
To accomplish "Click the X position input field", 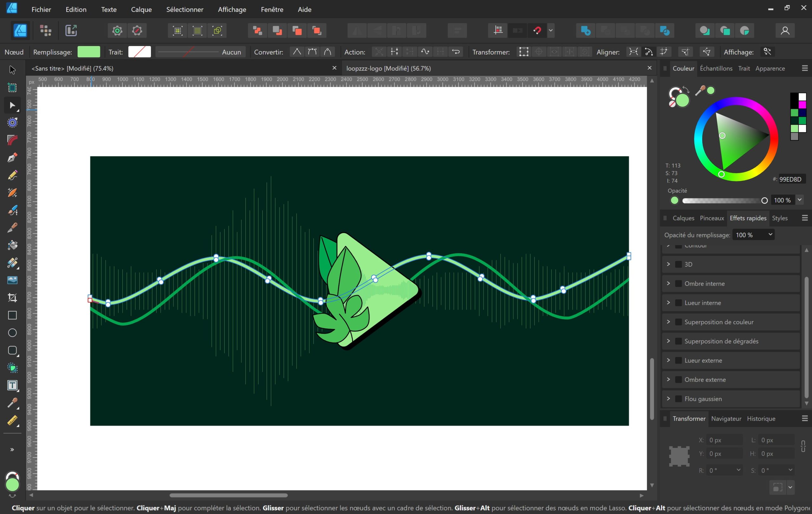I will (724, 440).
